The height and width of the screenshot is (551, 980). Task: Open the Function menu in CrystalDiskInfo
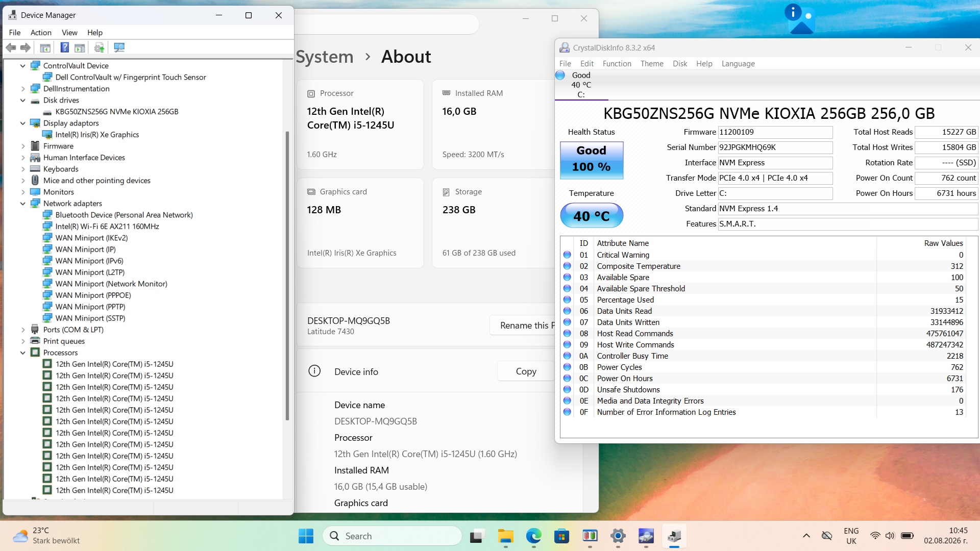[617, 64]
